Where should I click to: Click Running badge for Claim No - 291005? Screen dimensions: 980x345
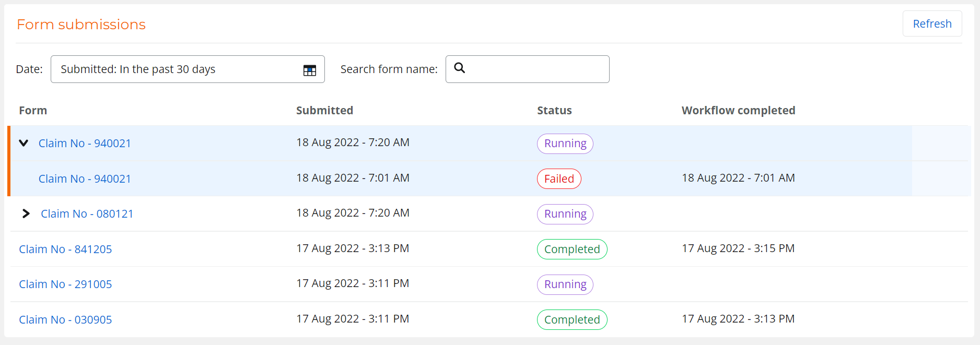tap(565, 284)
